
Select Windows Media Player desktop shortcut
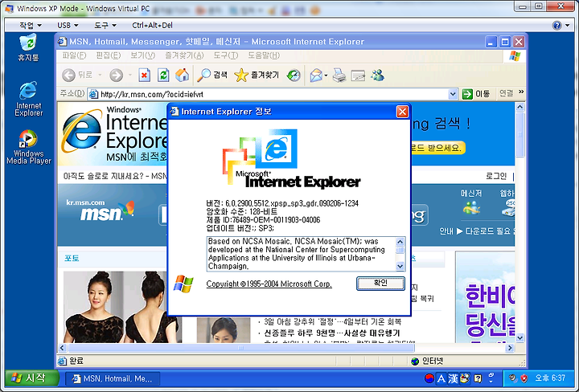tap(28, 147)
